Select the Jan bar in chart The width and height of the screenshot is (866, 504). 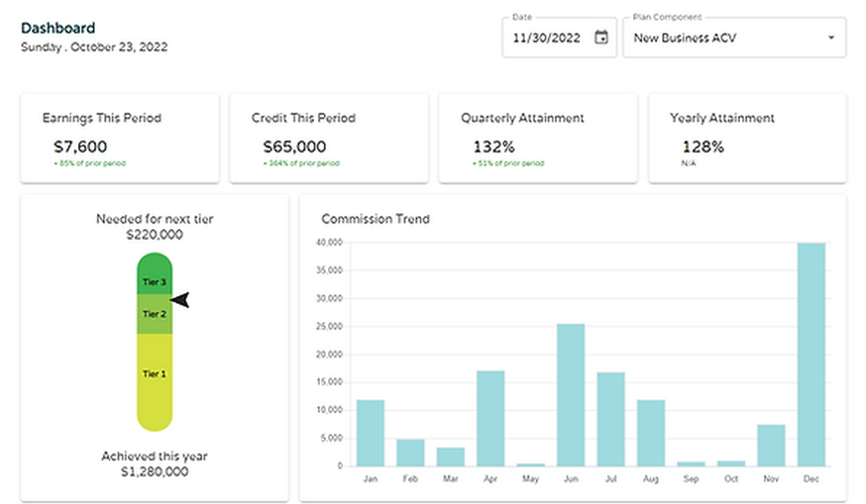(x=371, y=433)
